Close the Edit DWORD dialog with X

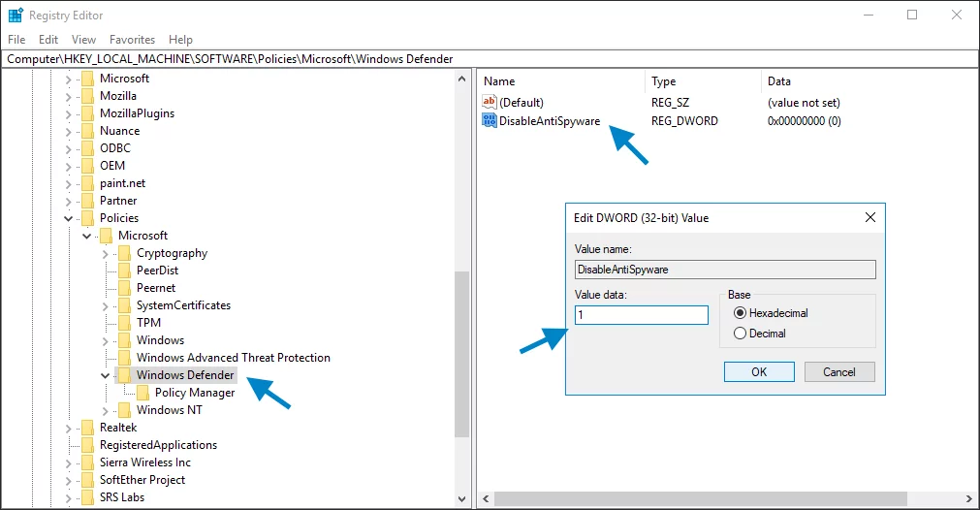pyautogui.click(x=869, y=218)
